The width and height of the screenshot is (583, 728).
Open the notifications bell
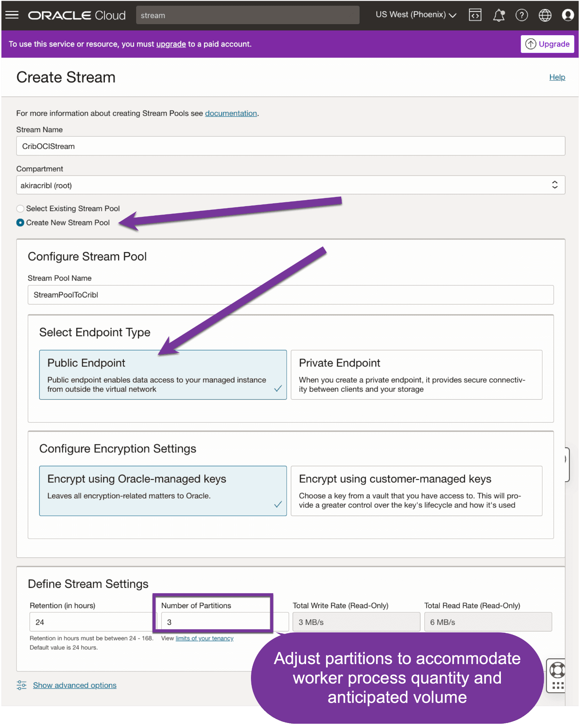coord(498,15)
